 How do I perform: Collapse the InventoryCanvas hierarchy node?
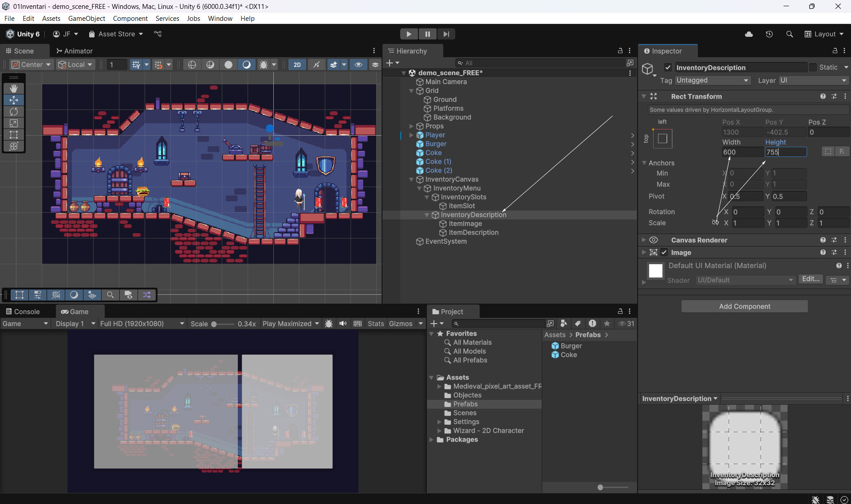pos(411,180)
